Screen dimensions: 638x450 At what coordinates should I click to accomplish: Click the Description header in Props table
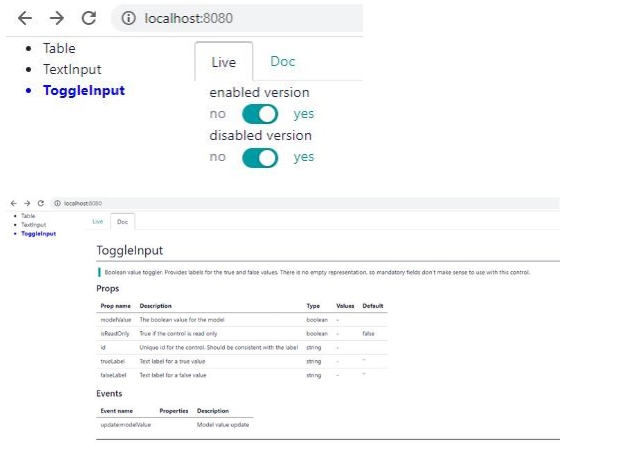[x=155, y=306]
